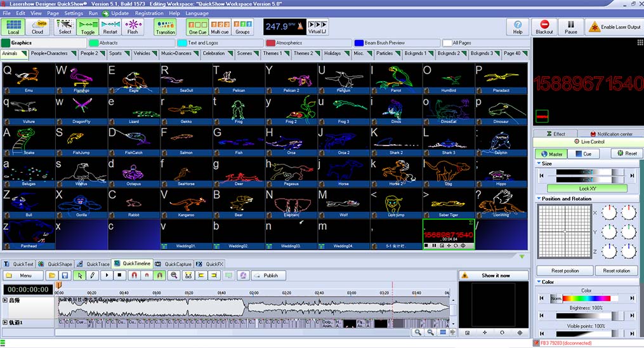Collapse the Size section
This screenshot has height=348, width=644.
[x=539, y=163]
